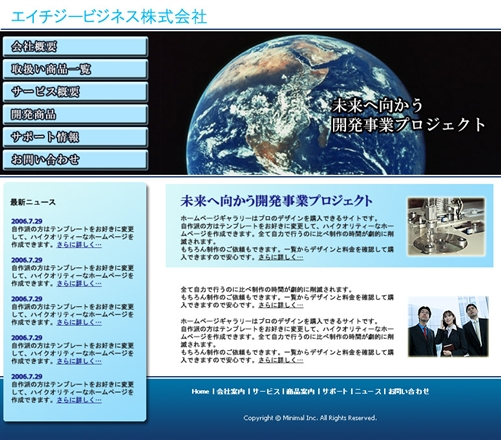Click the エイチジービジネス株式会社 site title
The image size is (501, 440).
(109, 17)
